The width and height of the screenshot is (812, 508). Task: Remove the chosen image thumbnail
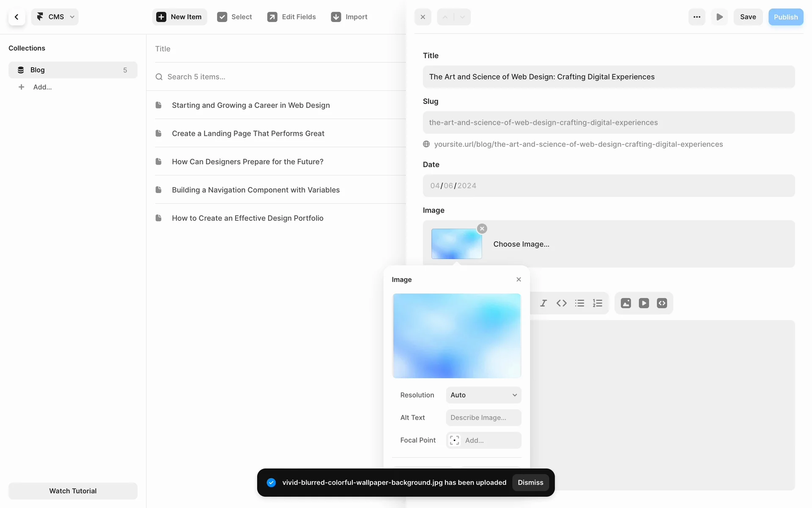tap(482, 229)
